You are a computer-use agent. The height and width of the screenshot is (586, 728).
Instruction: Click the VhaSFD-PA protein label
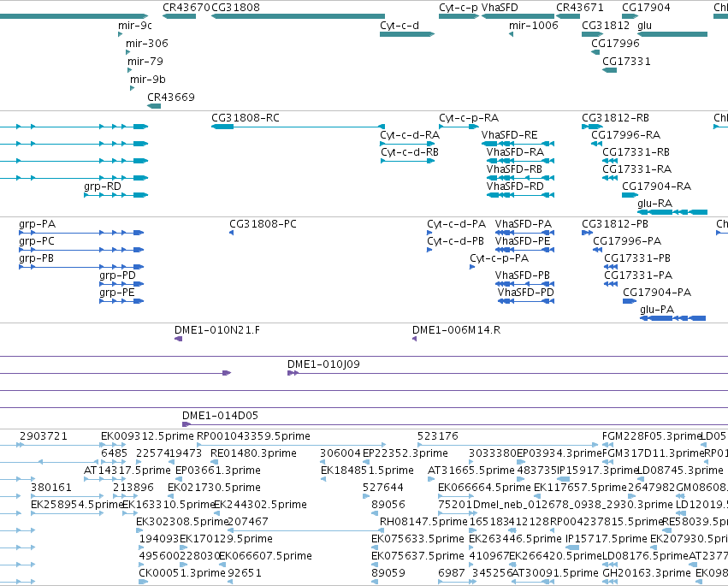524,224
